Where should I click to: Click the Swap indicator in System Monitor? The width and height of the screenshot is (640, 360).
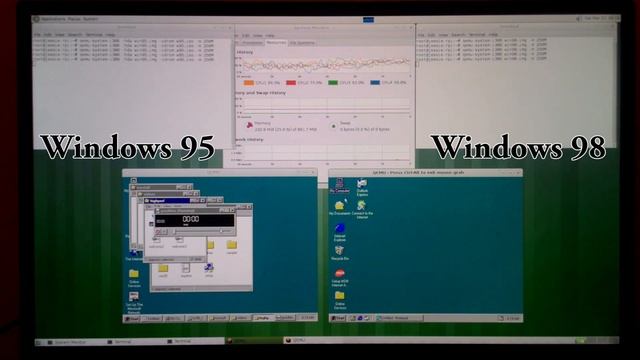coord(333,126)
